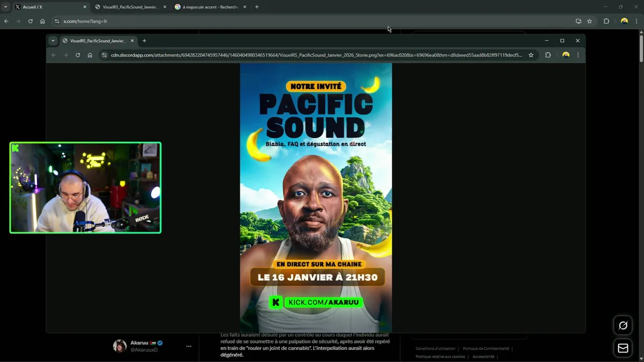The height and width of the screenshot is (362, 644).
Task: Open Grok button on X page
Action: (623, 325)
